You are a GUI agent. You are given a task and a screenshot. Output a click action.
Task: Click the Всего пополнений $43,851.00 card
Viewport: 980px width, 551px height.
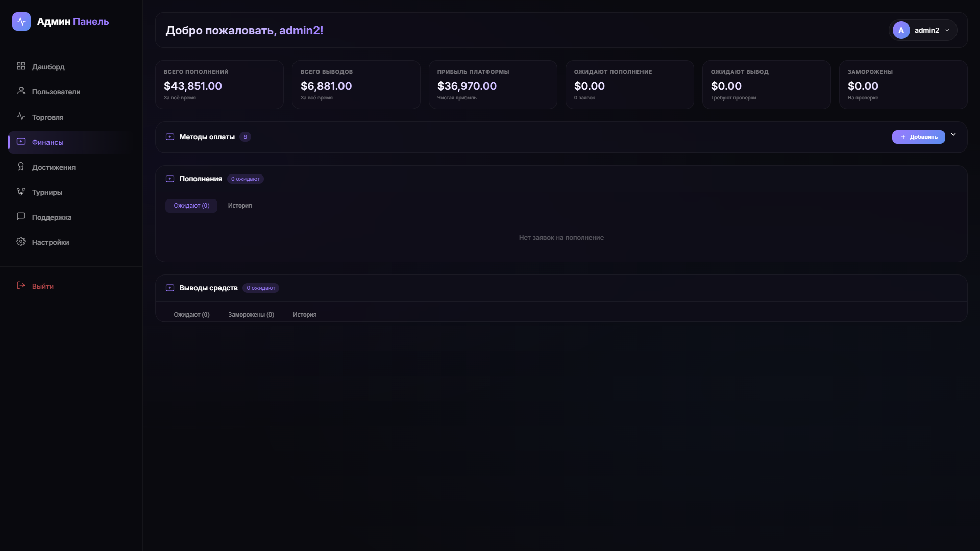219,85
